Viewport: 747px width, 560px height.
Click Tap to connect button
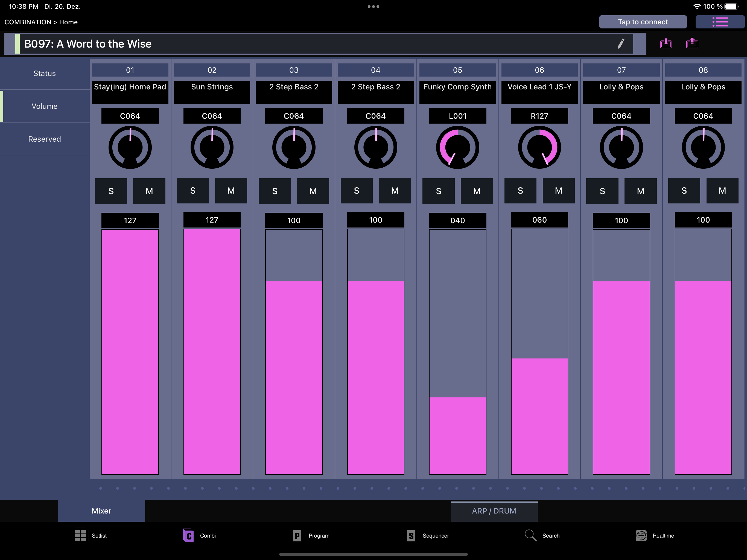coord(643,22)
